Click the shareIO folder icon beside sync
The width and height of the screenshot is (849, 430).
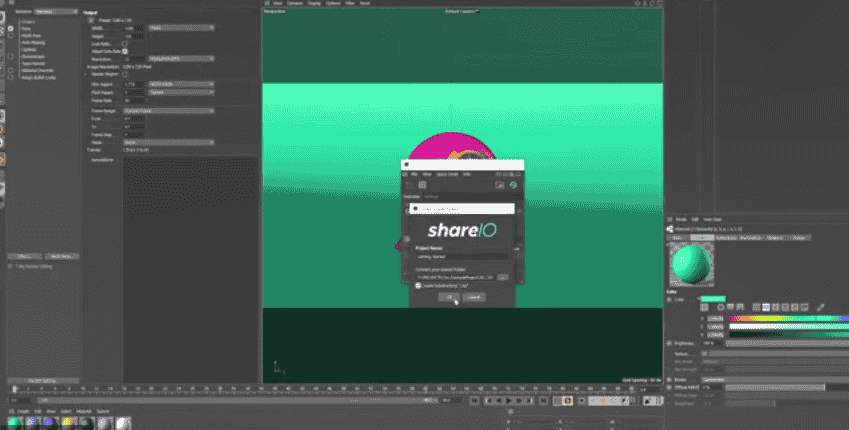(500, 185)
